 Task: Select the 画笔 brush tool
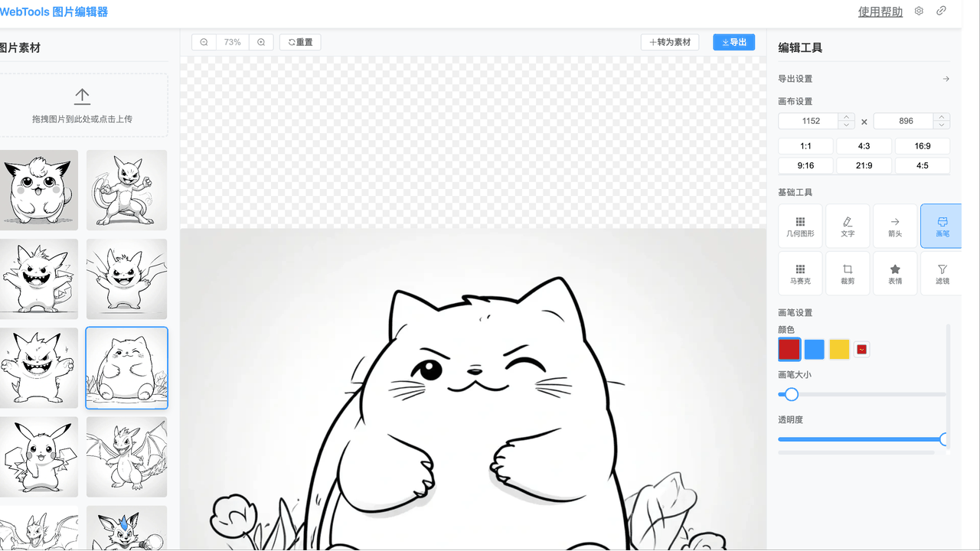tap(941, 226)
